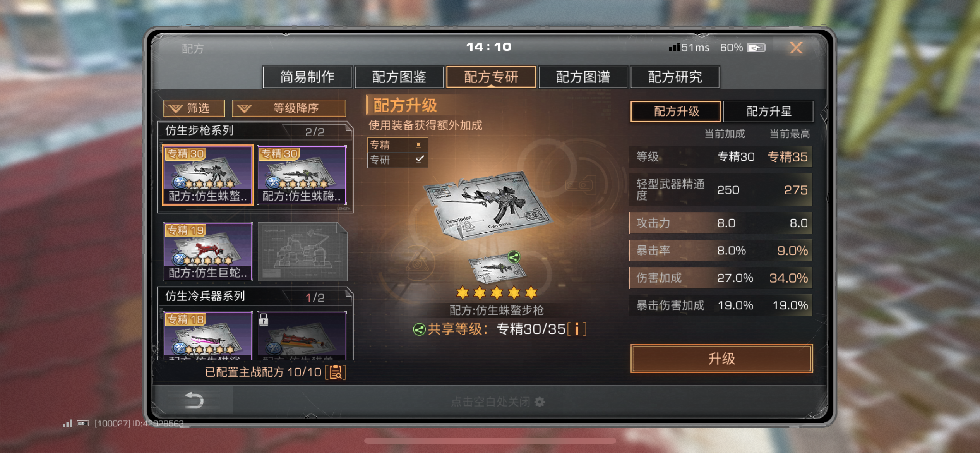The width and height of the screenshot is (980, 453).
Task: Open the 等级降序 sort dropdown
Action: click(x=289, y=108)
